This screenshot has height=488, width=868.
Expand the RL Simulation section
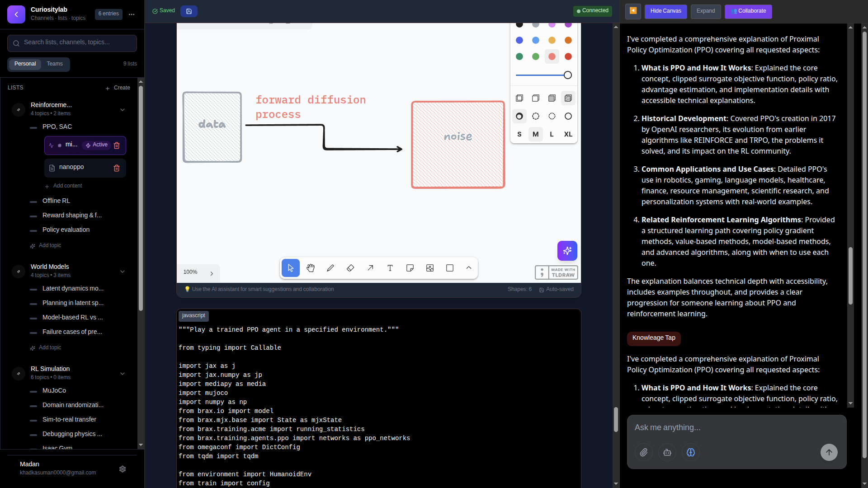123,374
